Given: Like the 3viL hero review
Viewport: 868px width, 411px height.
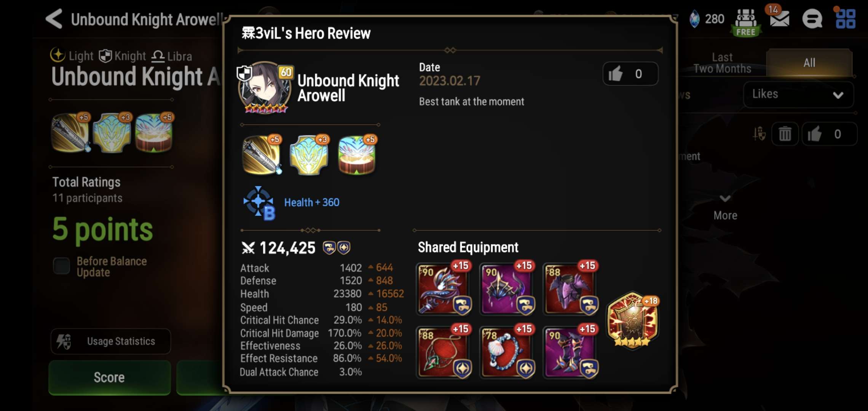Looking at the screenshot, I should [630, 73].
